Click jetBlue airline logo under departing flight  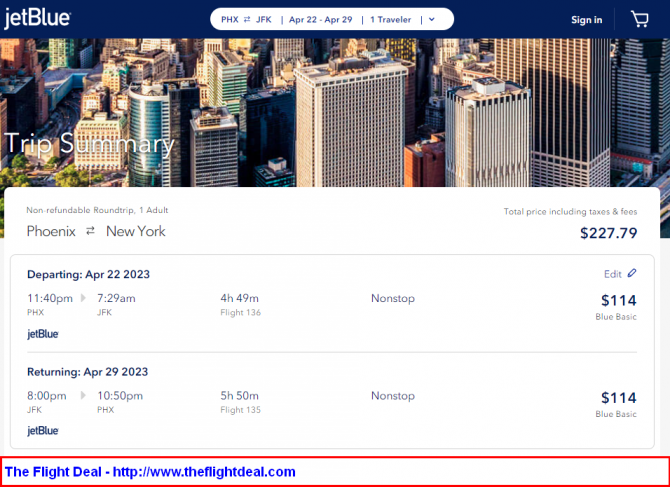[x=43, y=334]
